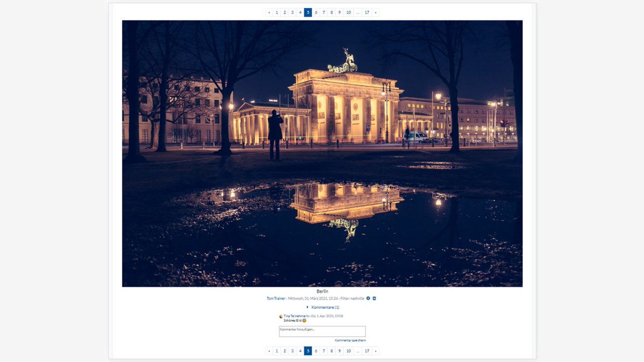The image size is (644, 362).
Task: Click the Berlin Brandenburg Gate photo
Action: [322, 153]
